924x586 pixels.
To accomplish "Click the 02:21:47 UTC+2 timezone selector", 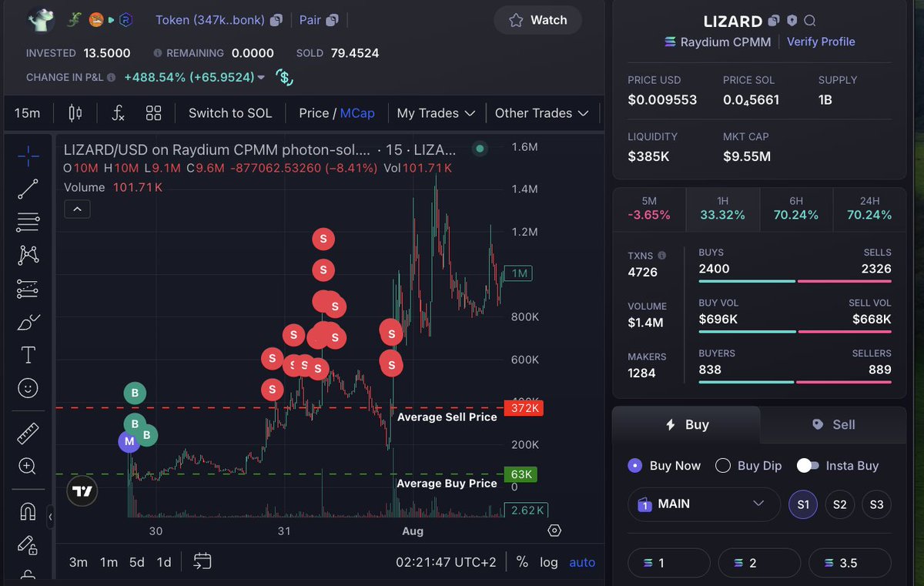I will 447,562.
